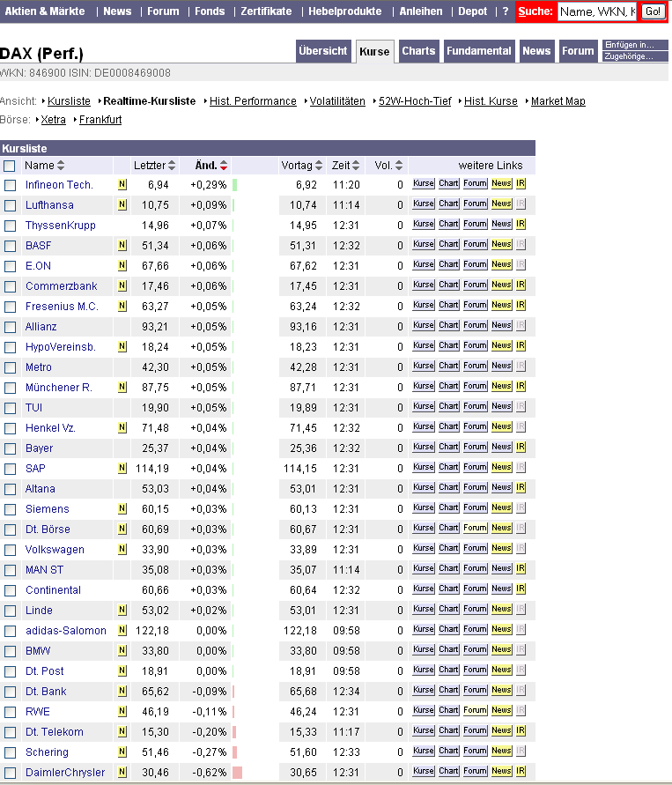Open the N news icon for Lufthansa
Image resolution: width=672 pixels, height=785 pixels.
[x=122, y=204]
